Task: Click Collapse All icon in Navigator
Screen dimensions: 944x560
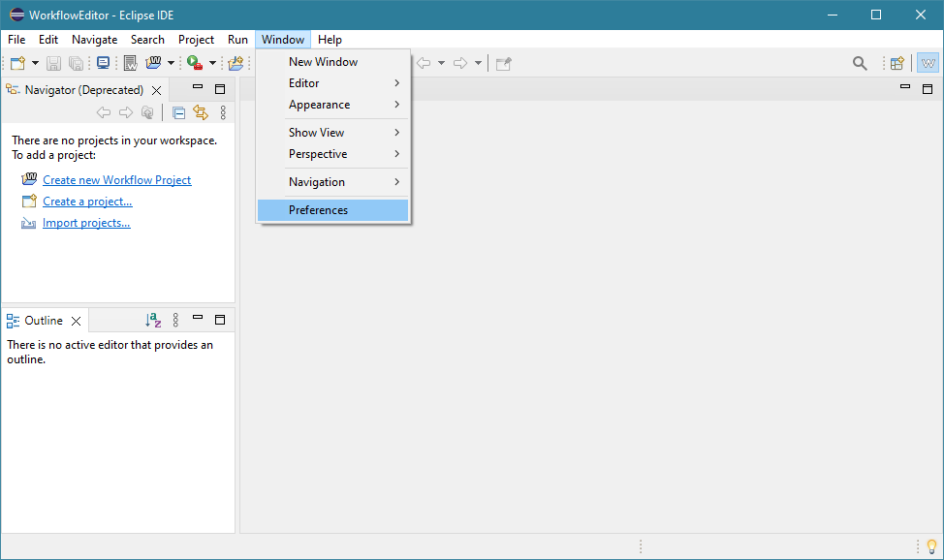Action: pyautogui.click(x=179, y=112)
